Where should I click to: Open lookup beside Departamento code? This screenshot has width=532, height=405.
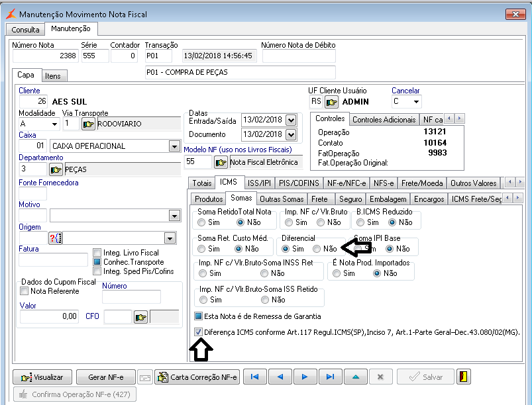[56, 169]
